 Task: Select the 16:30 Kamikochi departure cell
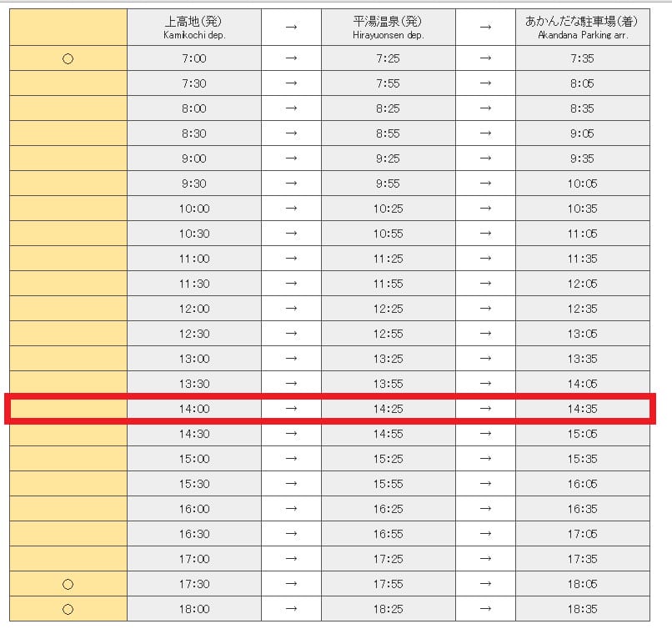pyautogui.click(x=194, y=534)
